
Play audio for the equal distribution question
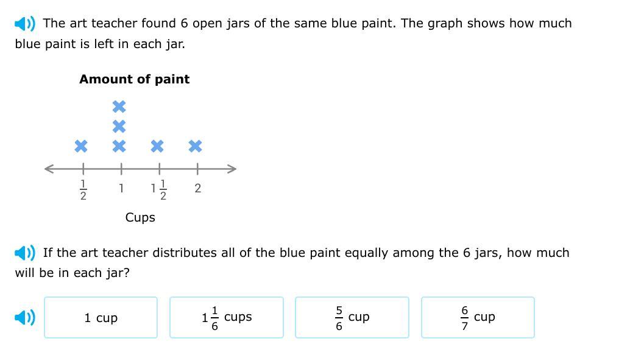pyautogui.click(x=25, y=253)
